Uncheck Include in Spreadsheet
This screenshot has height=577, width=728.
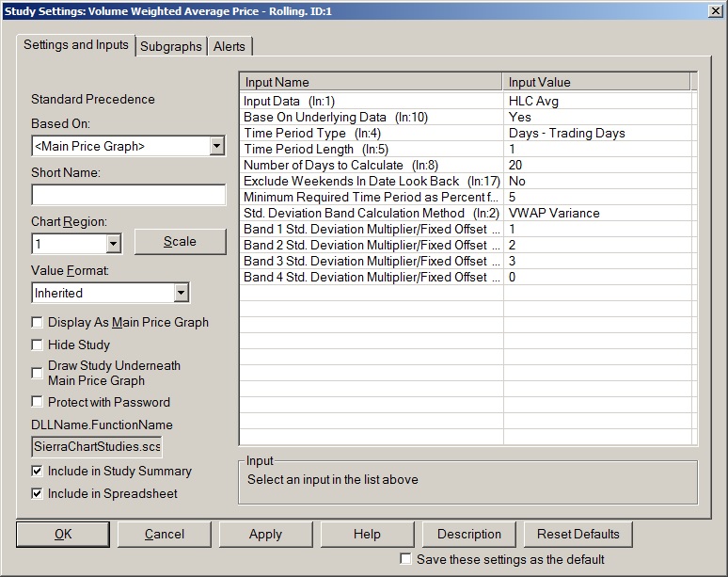pyautogui.click(x=38, y=493)
